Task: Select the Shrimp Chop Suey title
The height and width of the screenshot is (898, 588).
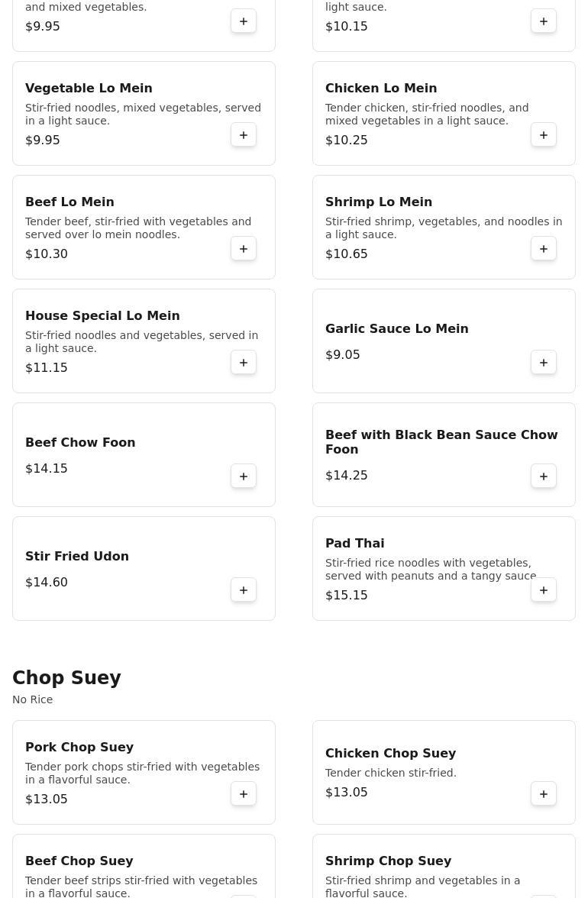Action: (388, 861)
